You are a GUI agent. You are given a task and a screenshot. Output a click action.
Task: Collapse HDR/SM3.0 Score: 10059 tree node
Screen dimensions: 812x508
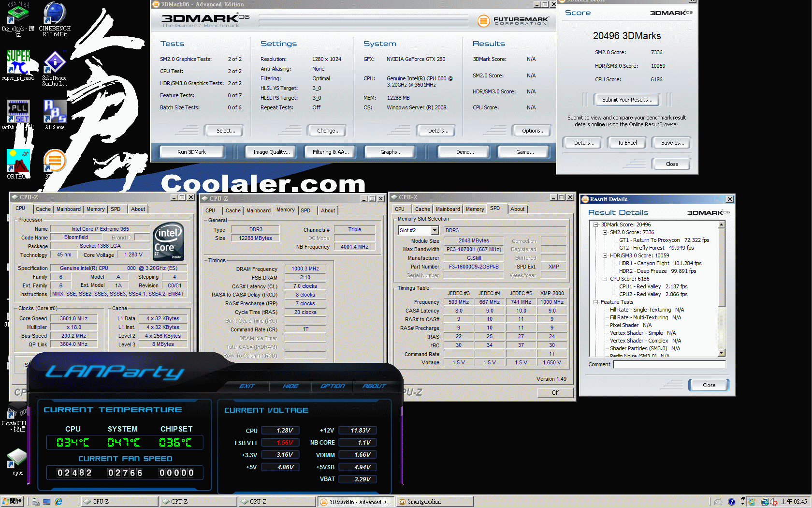(605, 255)
